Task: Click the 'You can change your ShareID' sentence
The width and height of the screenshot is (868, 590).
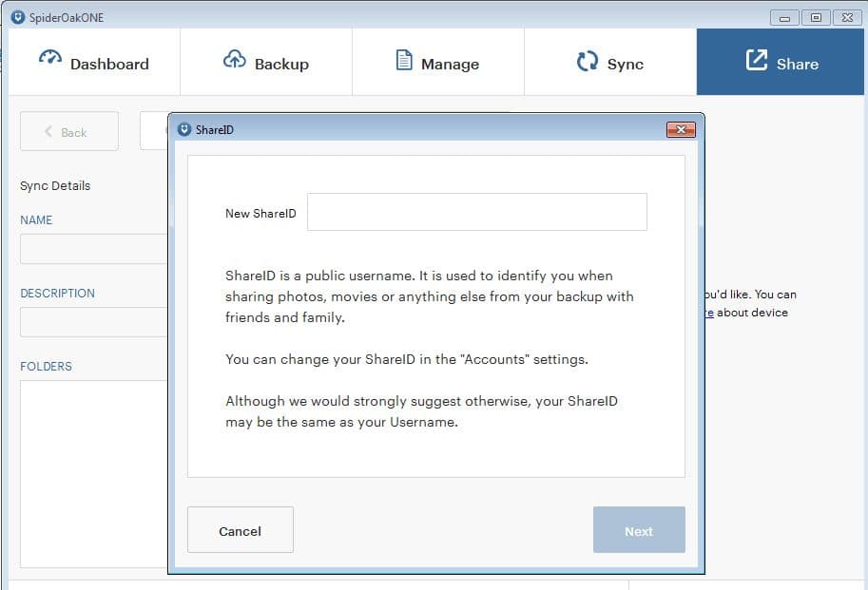Action: tap(406, 359)
